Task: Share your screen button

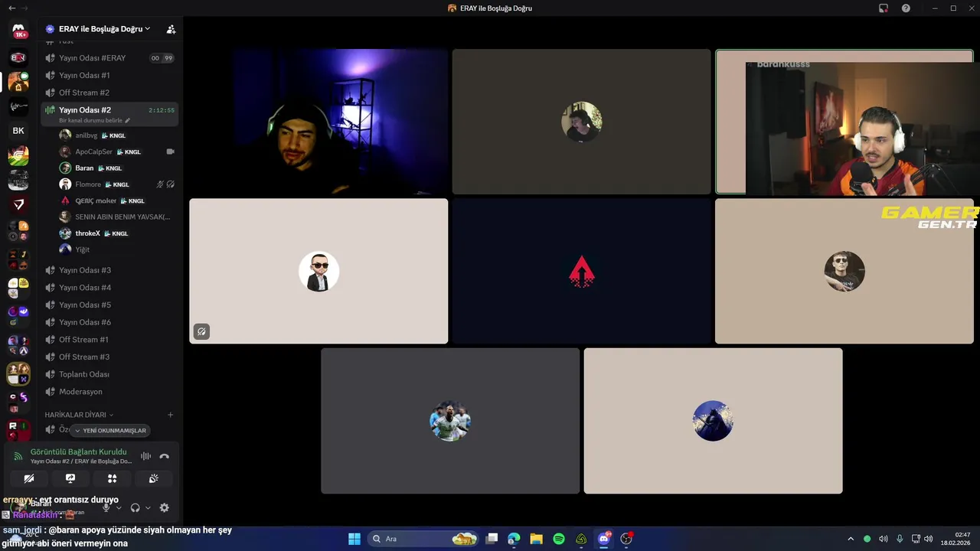Action: (x=70, y=478)
